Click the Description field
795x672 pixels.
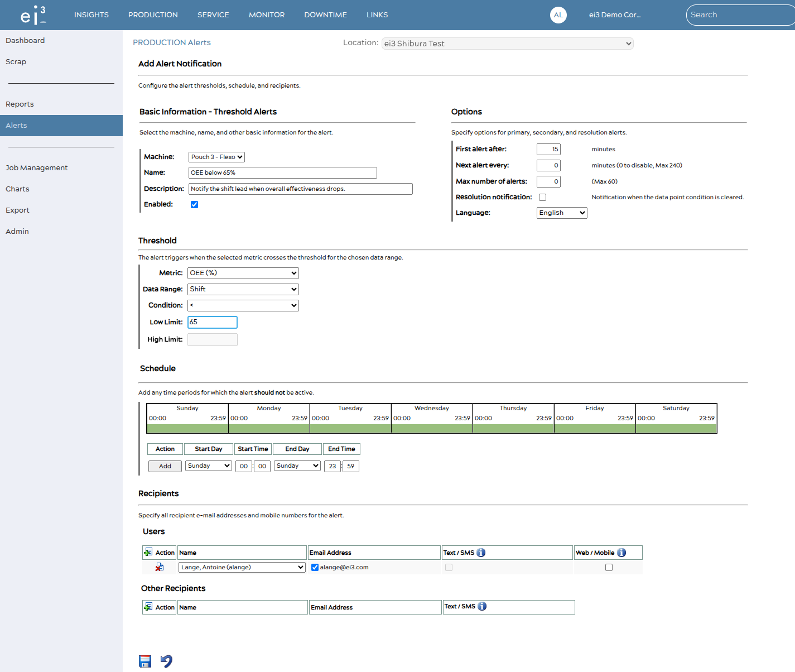click(x=301, y=189)
